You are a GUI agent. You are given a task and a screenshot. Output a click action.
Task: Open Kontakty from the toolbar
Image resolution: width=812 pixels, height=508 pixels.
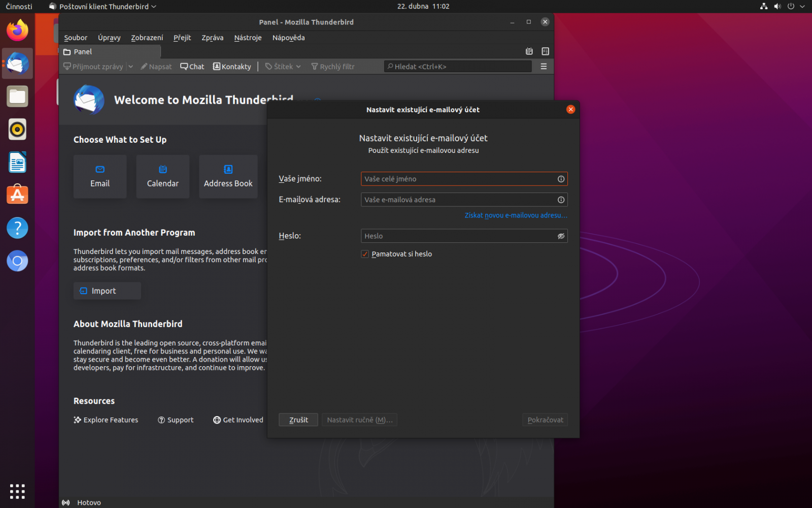[x=231, y=66]
